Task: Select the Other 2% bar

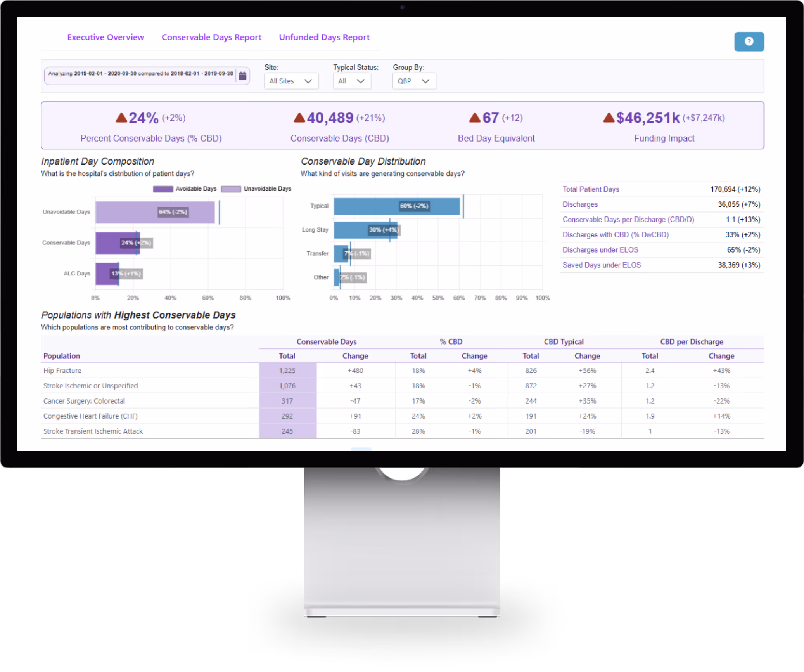Action: [336, 277]
